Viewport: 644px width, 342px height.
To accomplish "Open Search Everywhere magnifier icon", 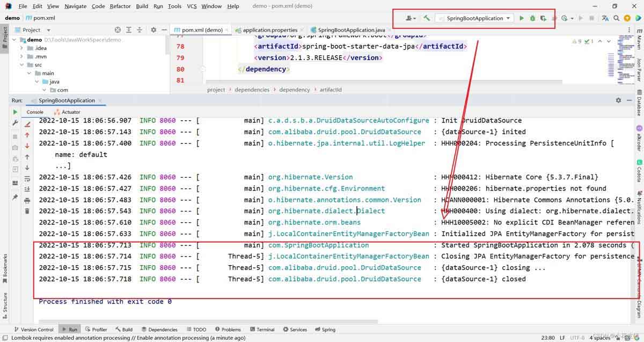I will (616, 18).
